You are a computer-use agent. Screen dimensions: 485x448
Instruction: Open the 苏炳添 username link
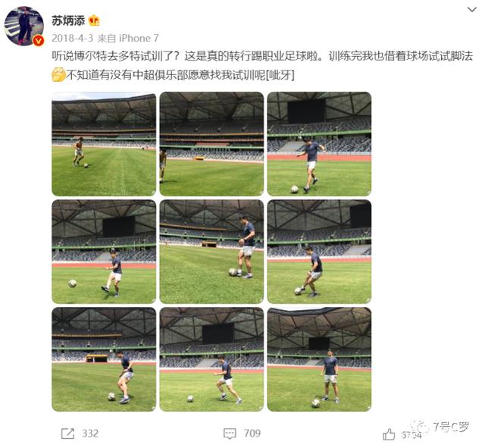(x=68, y=20)
